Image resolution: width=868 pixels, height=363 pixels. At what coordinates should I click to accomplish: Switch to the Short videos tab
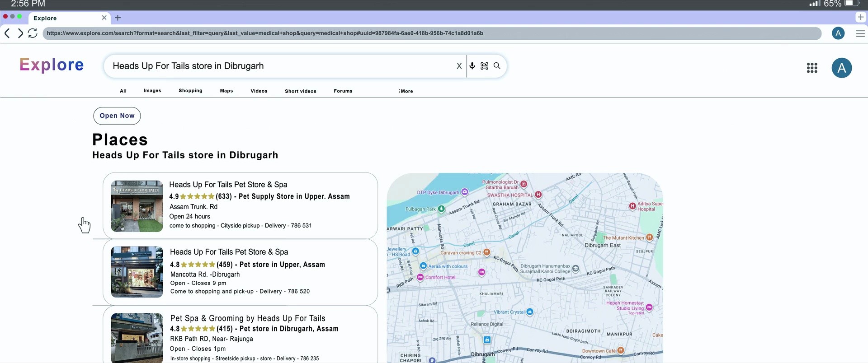[x=301, y=91]
